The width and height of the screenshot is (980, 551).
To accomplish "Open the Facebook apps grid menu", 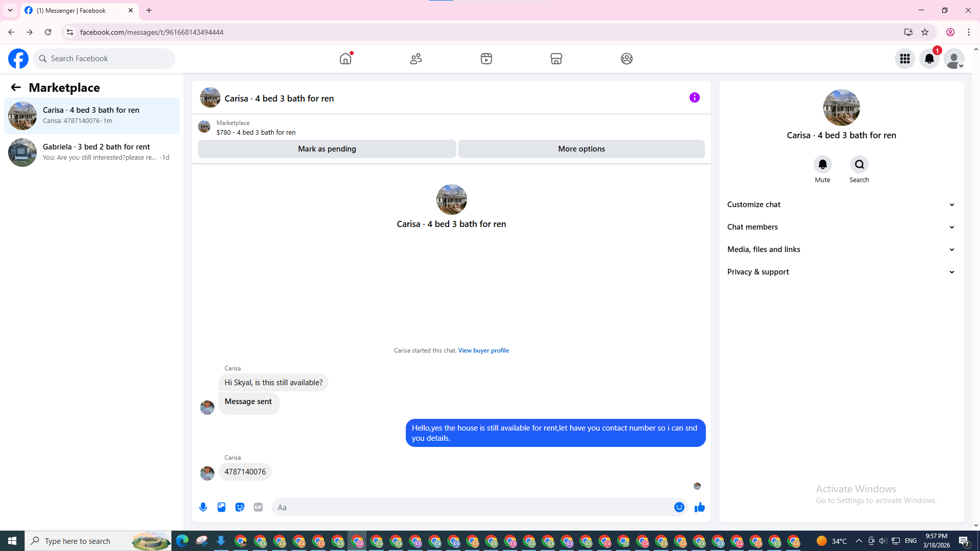I will pos(904,59).
